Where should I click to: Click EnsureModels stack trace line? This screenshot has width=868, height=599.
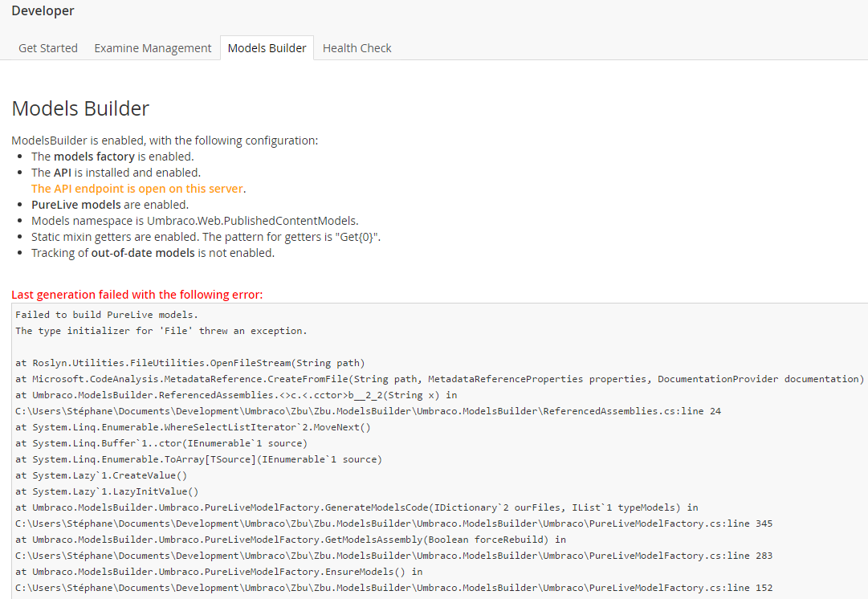[x=218, y=572]
